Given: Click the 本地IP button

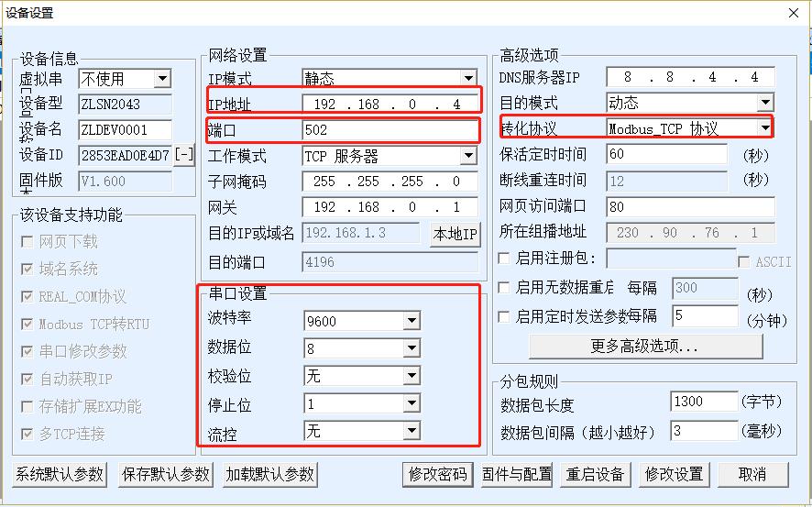Looking at the screenshot, I should tap(455, 235).
